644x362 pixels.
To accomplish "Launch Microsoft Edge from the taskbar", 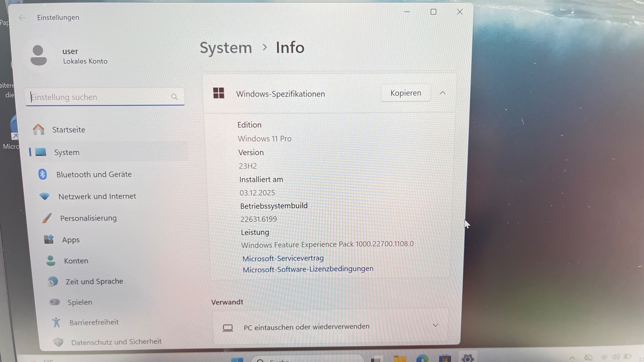I will click(422, 358).
